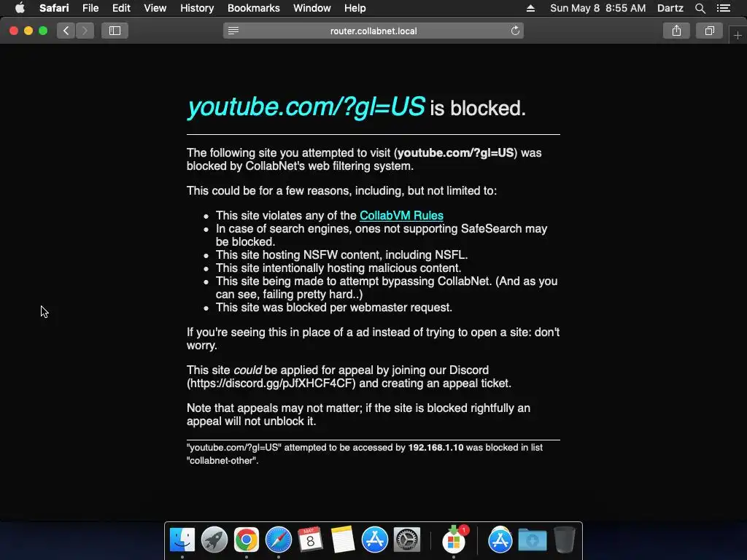Show Reader view icon in address bar

click(x=233, y=31)
